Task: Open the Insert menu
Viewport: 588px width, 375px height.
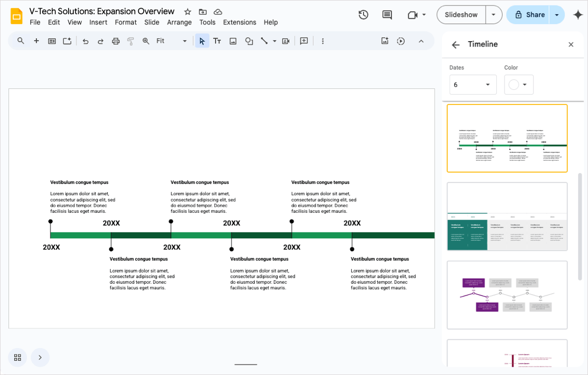Action: point(98,22)
